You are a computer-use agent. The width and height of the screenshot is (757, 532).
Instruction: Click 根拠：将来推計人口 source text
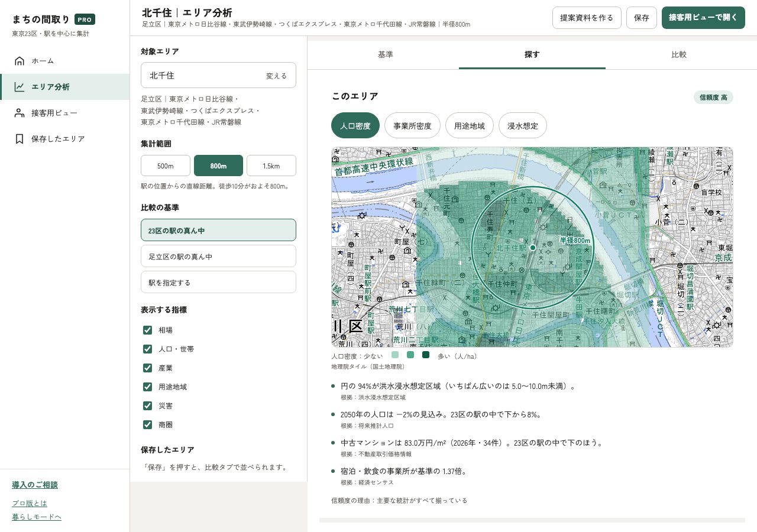[x=367, y=426]
